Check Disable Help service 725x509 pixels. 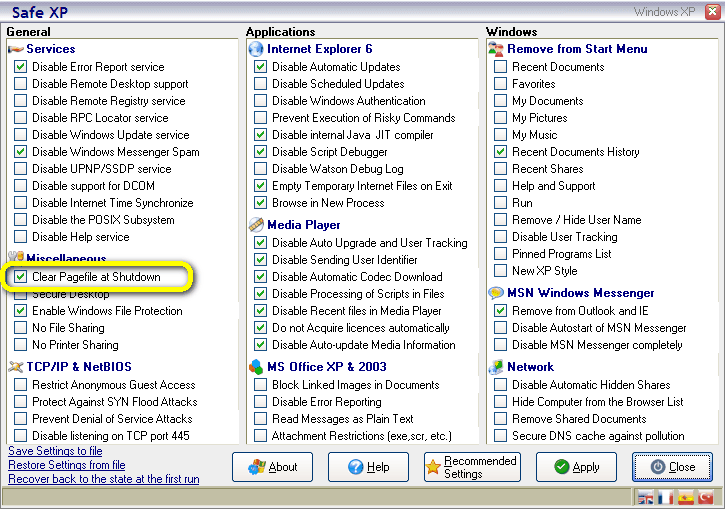pos(20,237)
